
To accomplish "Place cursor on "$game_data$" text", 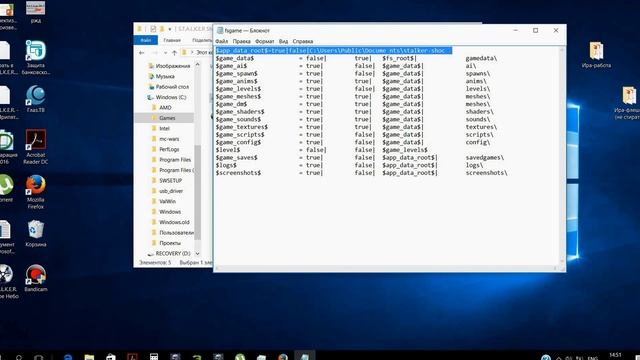I will tap(235, 58).
